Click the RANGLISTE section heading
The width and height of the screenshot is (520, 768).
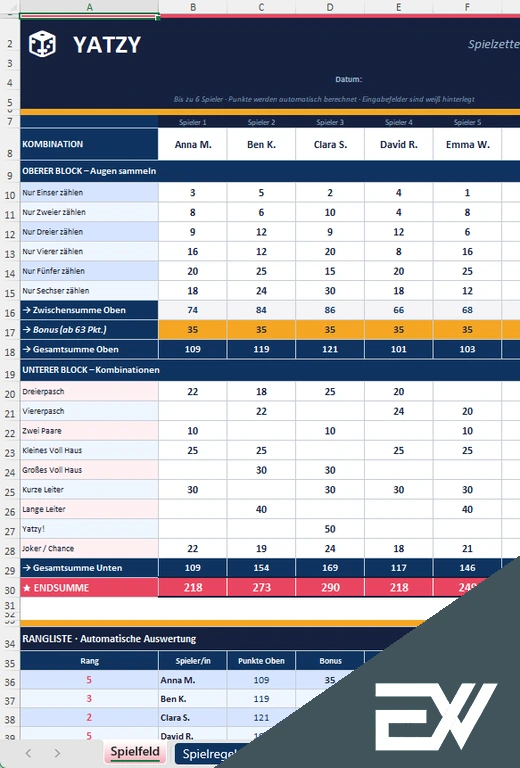[109, 639]
